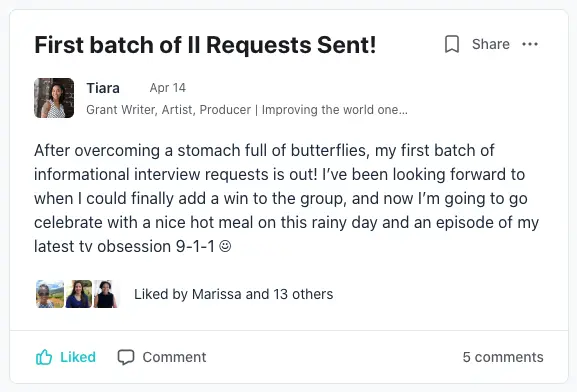Click the Comment button text
577x392 pixels.
click(174, 357)
